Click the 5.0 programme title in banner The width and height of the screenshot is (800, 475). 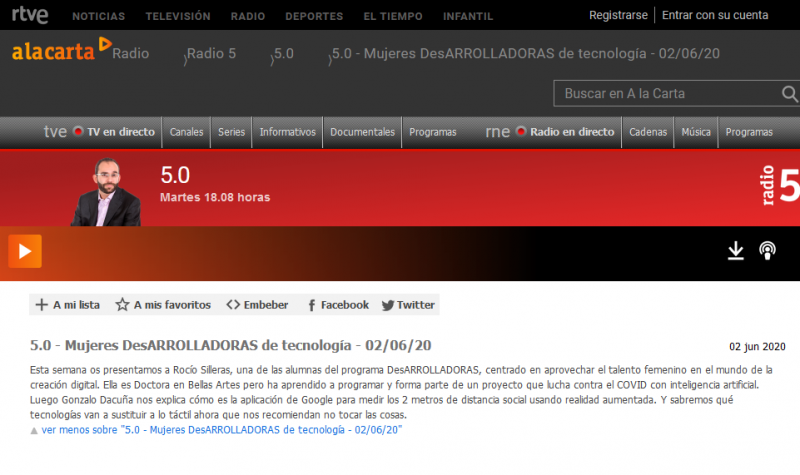[x=175, y=175]
